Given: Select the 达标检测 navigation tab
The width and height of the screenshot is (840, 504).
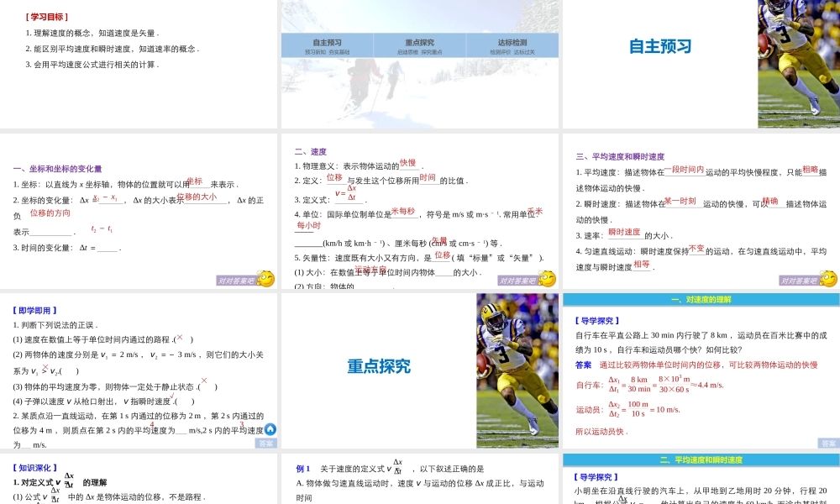Looking at the screenshot, I should pyautogui.click(x=512, y=45).
